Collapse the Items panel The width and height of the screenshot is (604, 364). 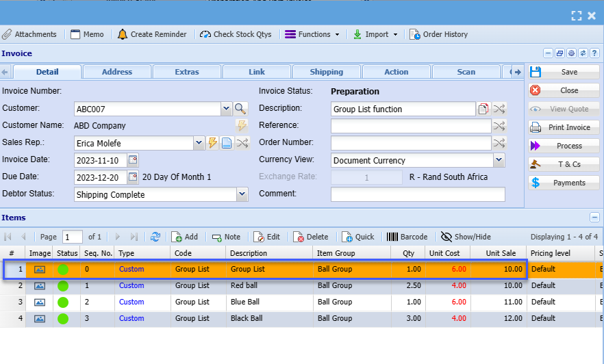pos(594,218)
